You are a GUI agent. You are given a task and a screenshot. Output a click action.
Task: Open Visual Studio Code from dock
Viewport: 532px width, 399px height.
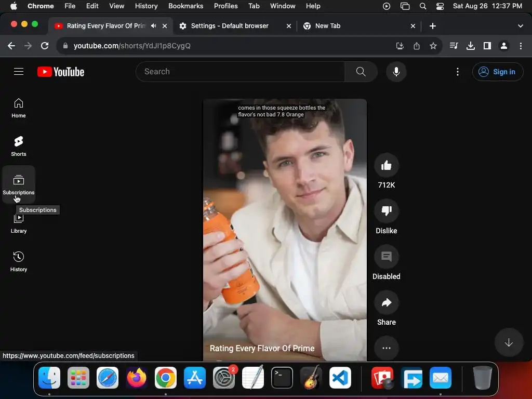[x=340, y=378]
